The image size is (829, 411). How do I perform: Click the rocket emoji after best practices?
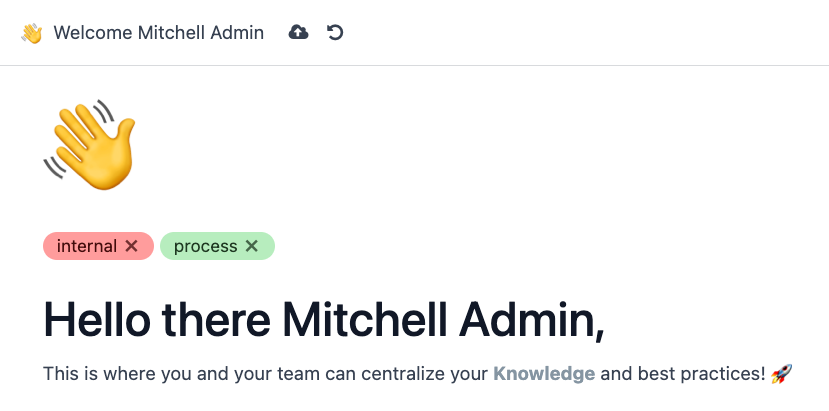[781, 374]
